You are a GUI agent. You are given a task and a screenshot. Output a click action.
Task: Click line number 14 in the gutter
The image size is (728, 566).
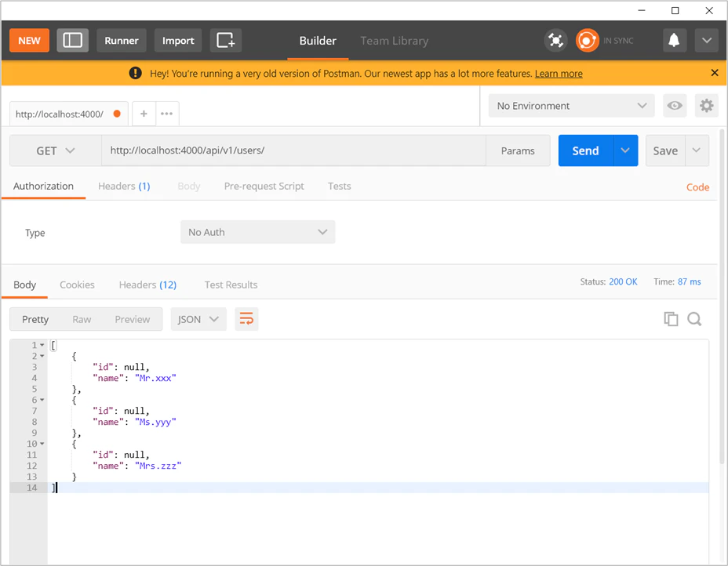[31, 487]
